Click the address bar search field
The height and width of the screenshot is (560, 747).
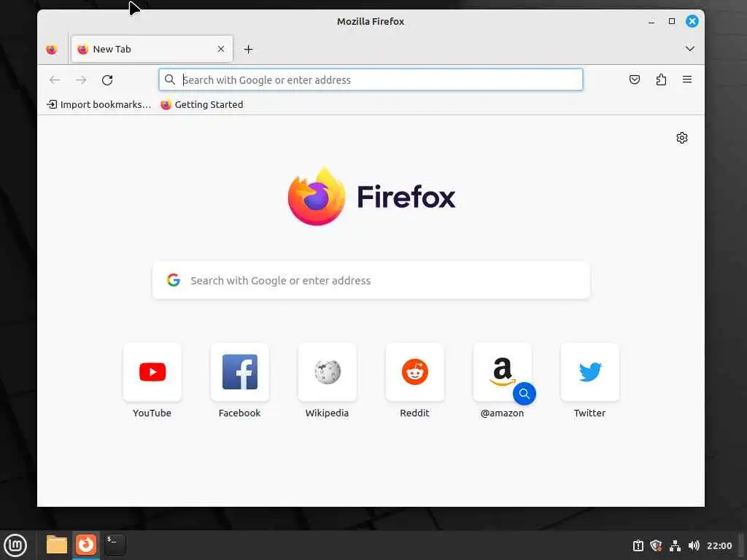pos(371,79)
